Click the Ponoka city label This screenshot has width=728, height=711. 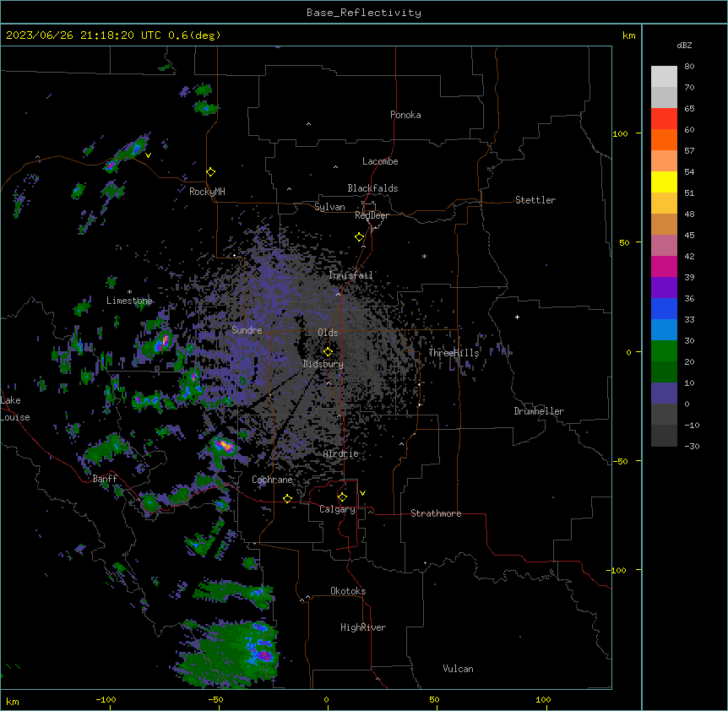(x=405, y=115)
